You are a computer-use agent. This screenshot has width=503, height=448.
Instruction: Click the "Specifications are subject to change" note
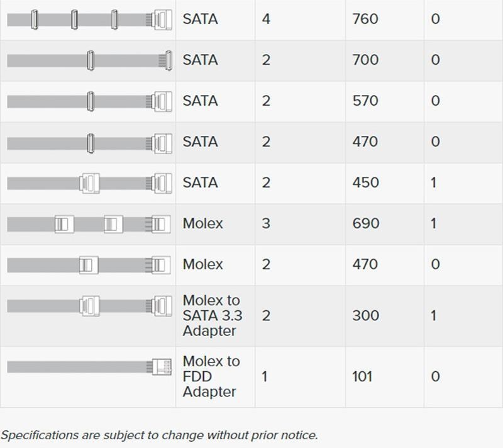coord(159,435)
